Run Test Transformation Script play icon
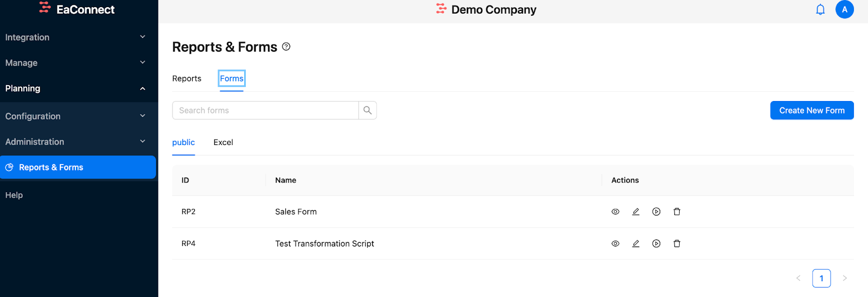868x297 pixels. pyautogui.click(x=656, y=244)
